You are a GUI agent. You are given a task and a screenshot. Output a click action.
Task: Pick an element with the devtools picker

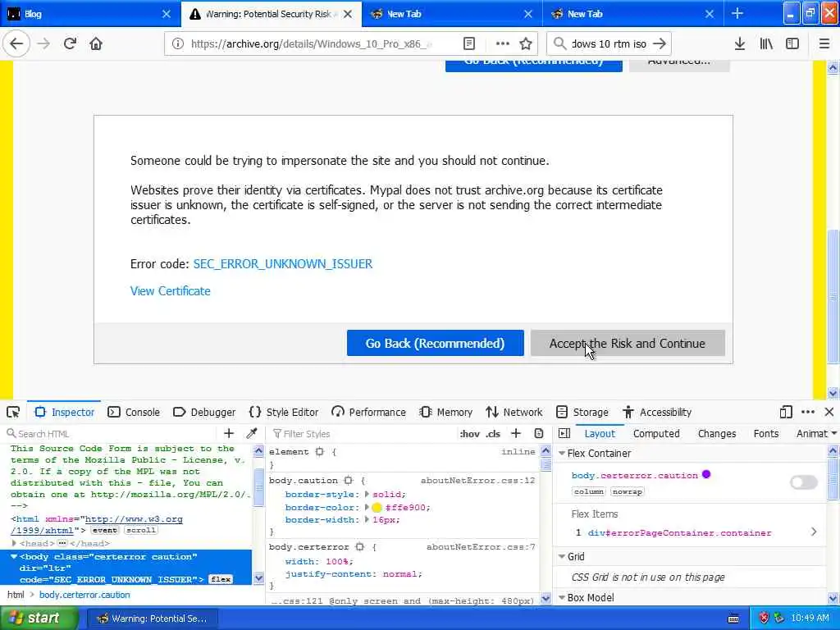pyautogui.click(x=13, y=412)
